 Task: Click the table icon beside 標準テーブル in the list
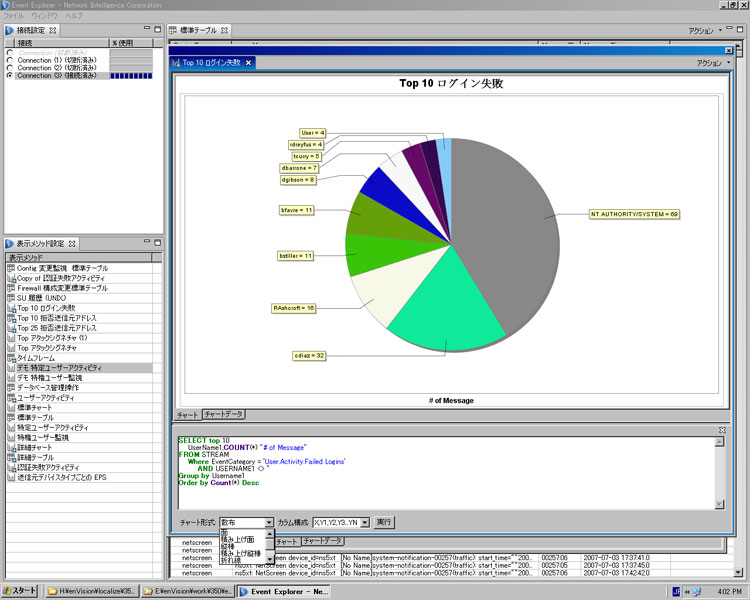[x=11, y=418]
